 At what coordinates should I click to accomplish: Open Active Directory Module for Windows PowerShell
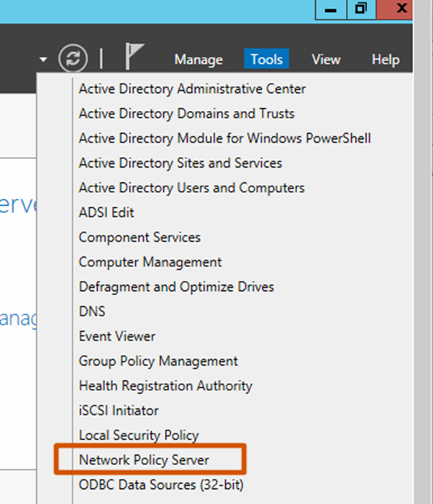(x=224, y=138)
